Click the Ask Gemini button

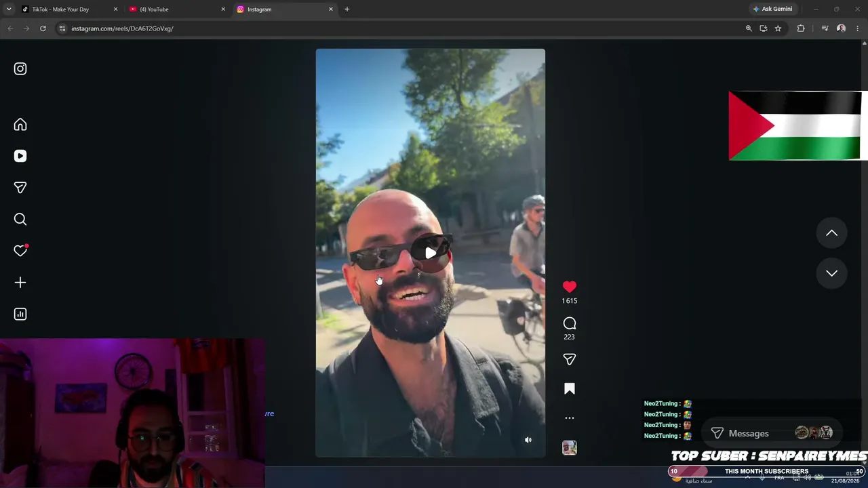point(772,9)
